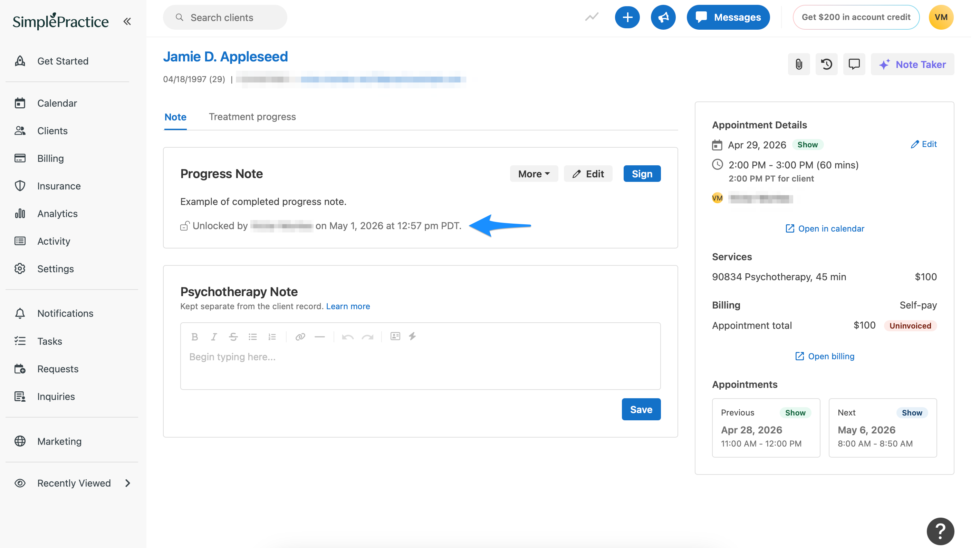This screenshot has height=548, width=980.
Task: Click the Jamie D. Appleseed client name
Action: (225, 56)
